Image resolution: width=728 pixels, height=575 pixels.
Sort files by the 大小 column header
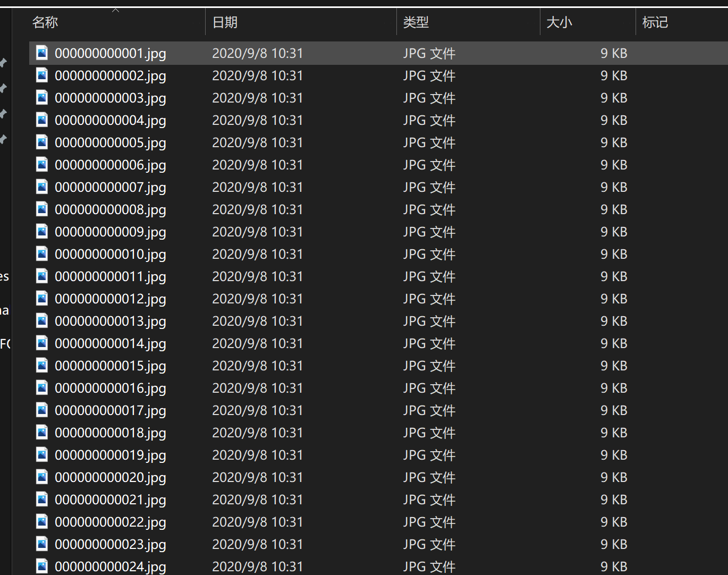(x=559, y=22)
